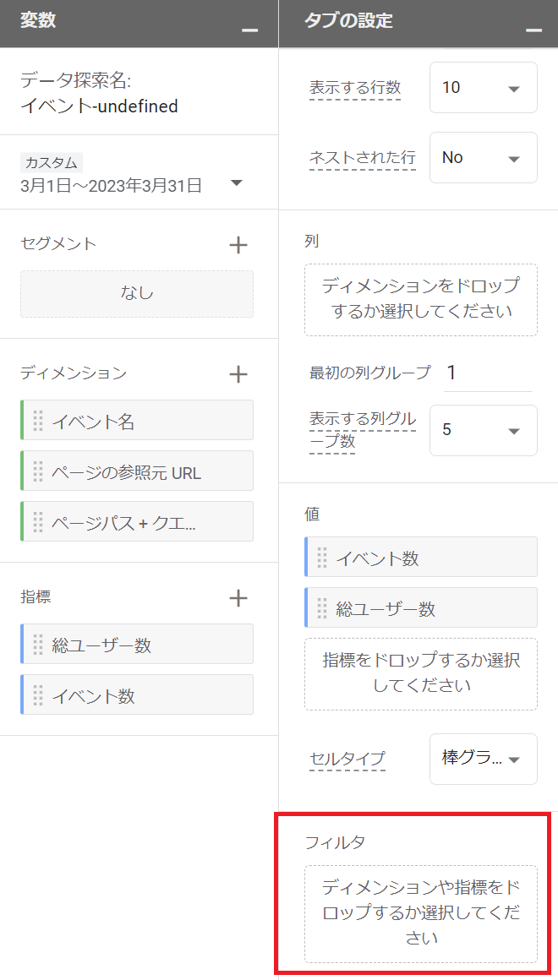The height and width of the screenshot is (980, 558).
Task: Open the セルタイプ dropdown
Action: point(483,759)
